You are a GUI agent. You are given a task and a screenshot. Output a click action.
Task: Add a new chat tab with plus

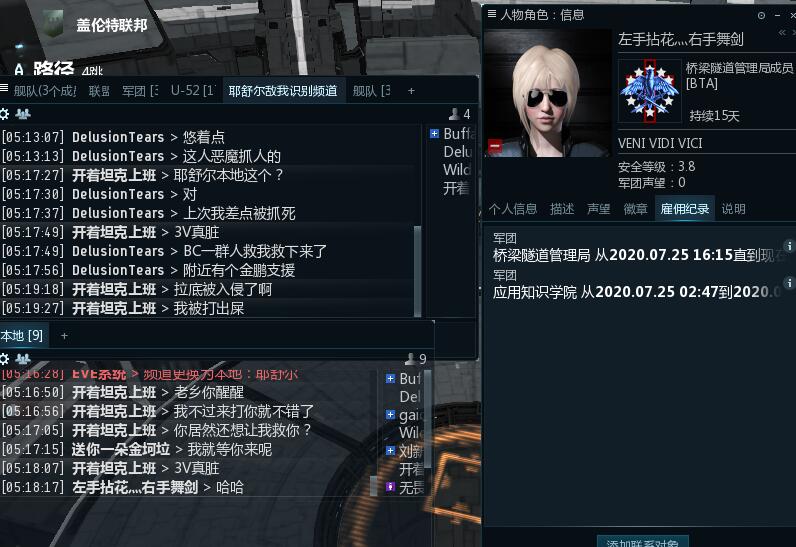click(411, 91)
